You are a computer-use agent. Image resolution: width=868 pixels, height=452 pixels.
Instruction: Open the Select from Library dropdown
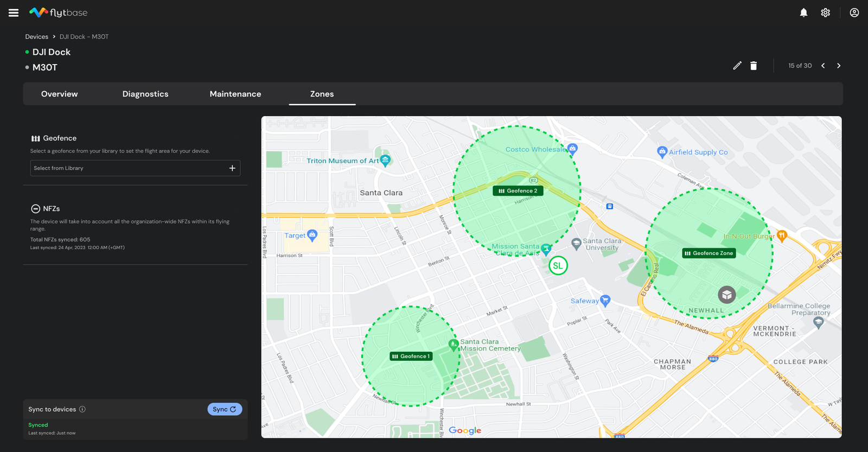135,168
